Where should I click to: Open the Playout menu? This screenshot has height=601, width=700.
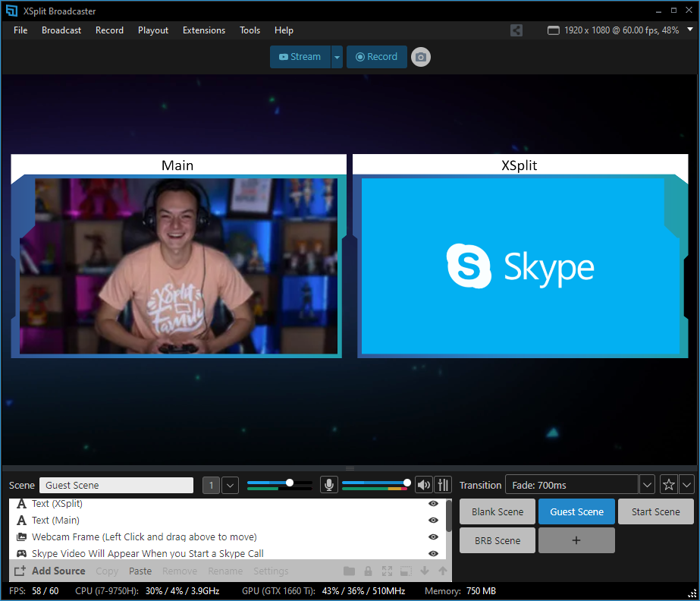[x=153, y=30]
